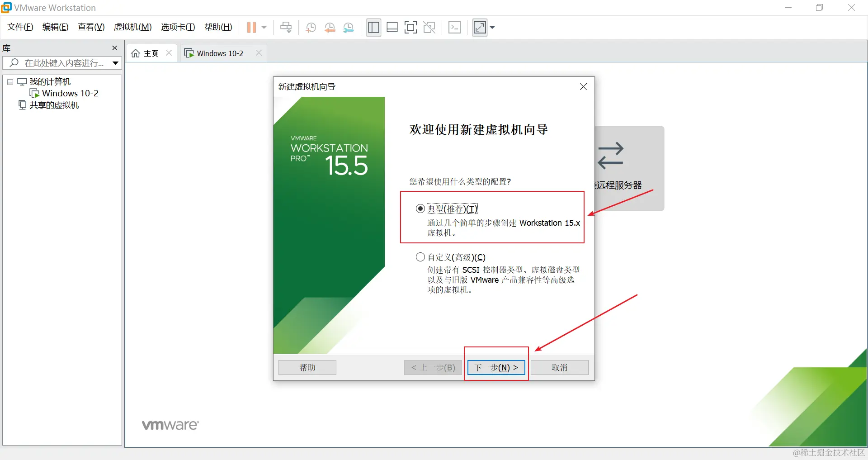Click the 下一步(N) > button
This screenshot has height=460, width=868.
tap(496, 367)
